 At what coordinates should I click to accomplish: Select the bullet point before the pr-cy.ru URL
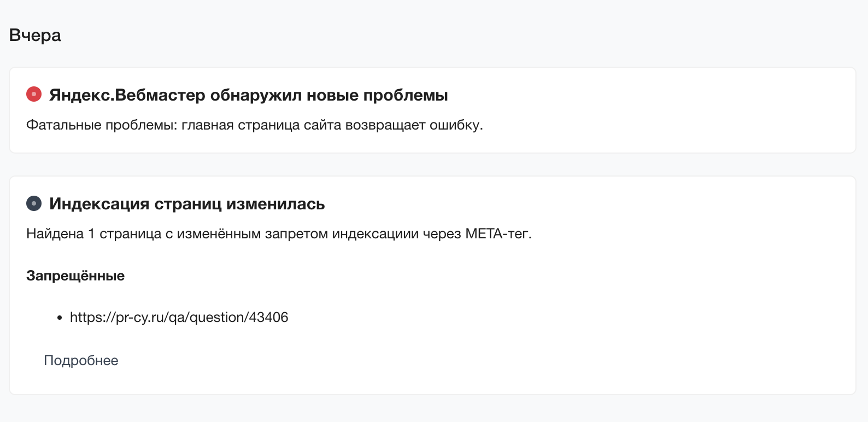pyautogui.click(x=58, y=318)
